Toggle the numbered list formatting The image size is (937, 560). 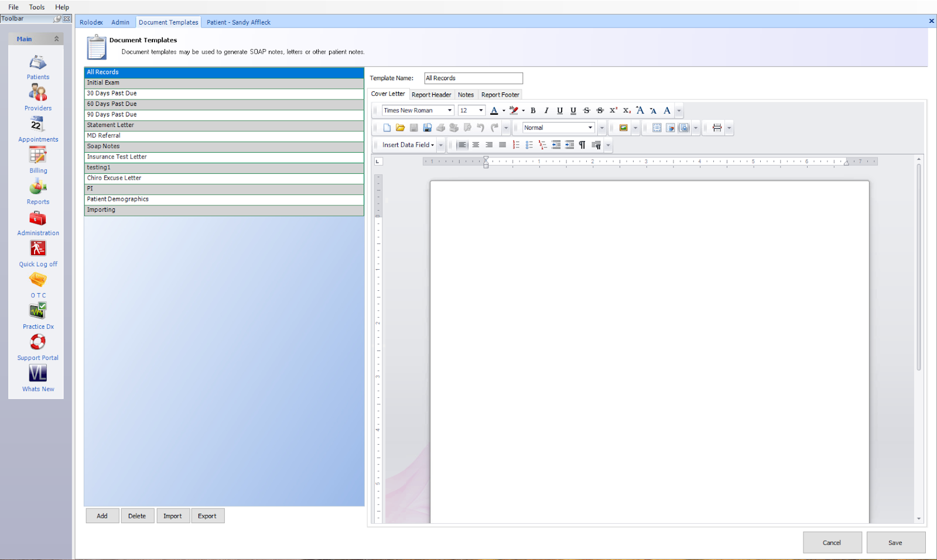pos(515,145)
